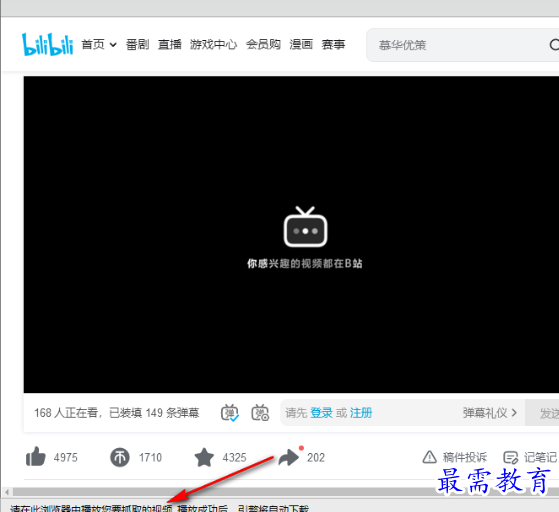Open the 记笔记 notes button
Image resolution: width=559 pixels, height=512 pixels.
[530, 457]
